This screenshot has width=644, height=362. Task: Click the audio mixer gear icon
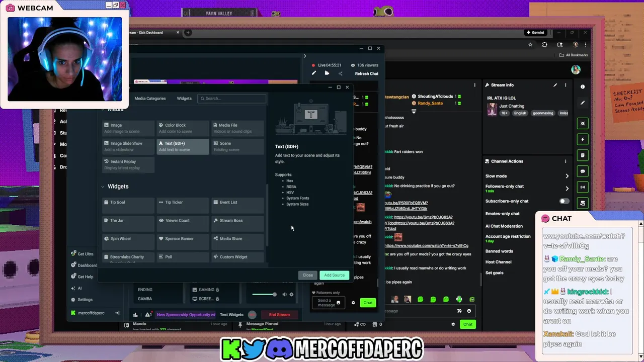tap(291, 295)
